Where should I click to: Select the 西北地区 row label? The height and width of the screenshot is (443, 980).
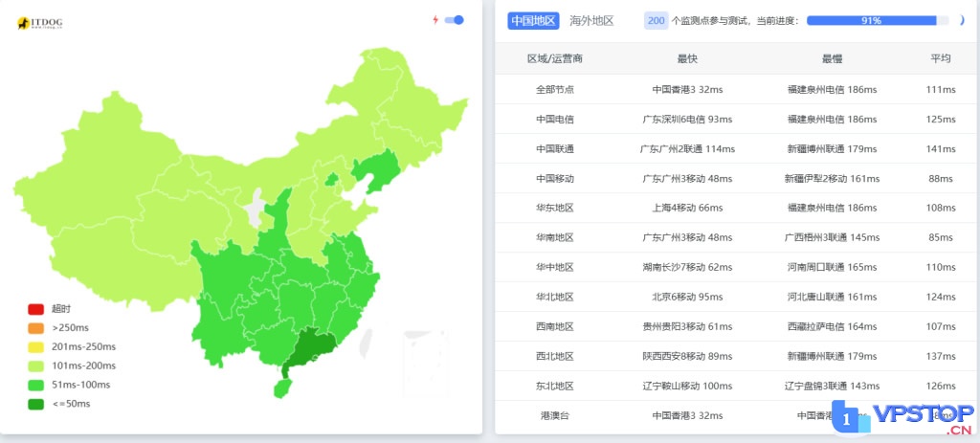(x=555, y=356)
